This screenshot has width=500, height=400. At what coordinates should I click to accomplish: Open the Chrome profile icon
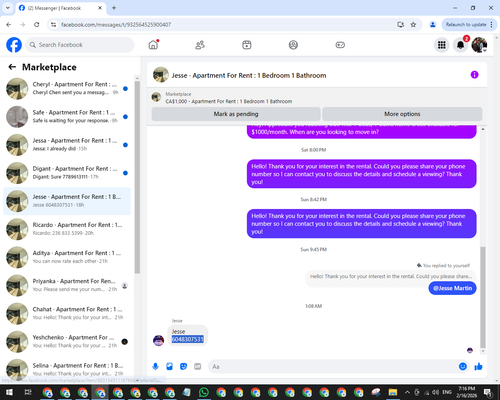pos(433,25)
